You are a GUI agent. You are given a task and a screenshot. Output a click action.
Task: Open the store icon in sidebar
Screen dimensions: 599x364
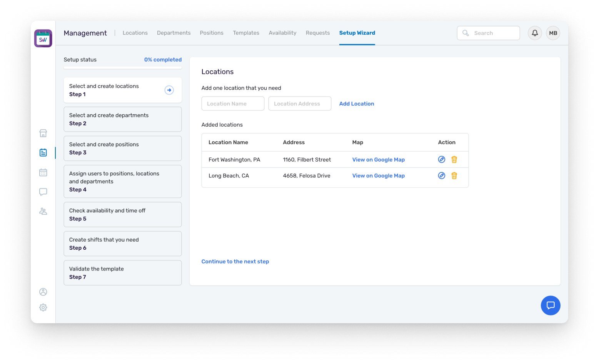point(43,134)
